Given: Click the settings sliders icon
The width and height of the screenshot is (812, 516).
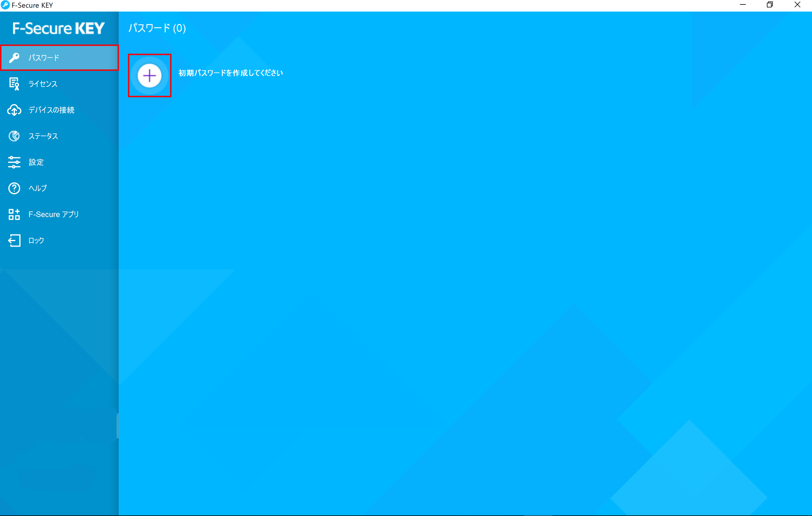Looking at the screenshot, I should (14, 162).
